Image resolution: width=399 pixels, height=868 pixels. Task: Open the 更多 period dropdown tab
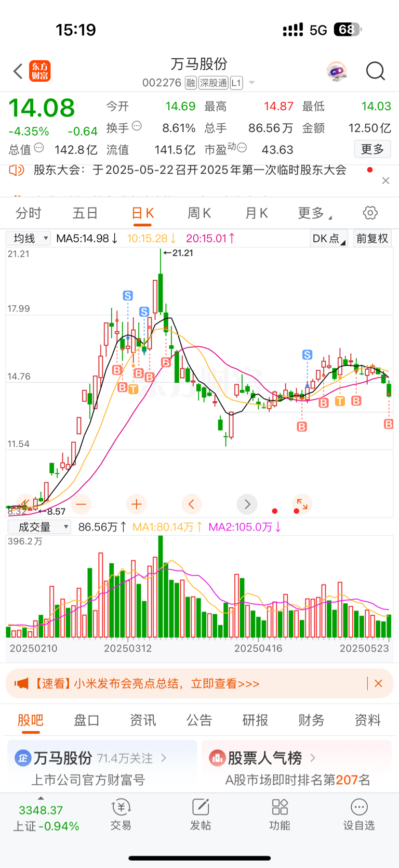click(315, 213)
